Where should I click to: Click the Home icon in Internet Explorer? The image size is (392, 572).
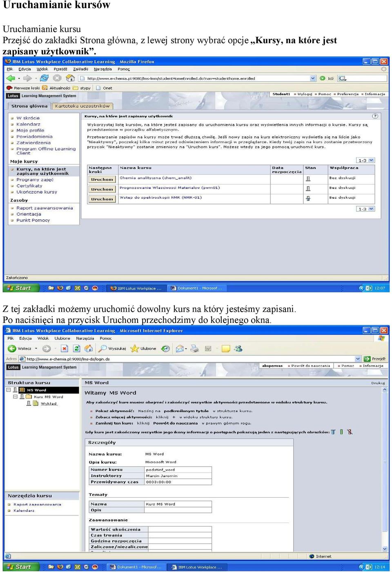coord(89,349)
